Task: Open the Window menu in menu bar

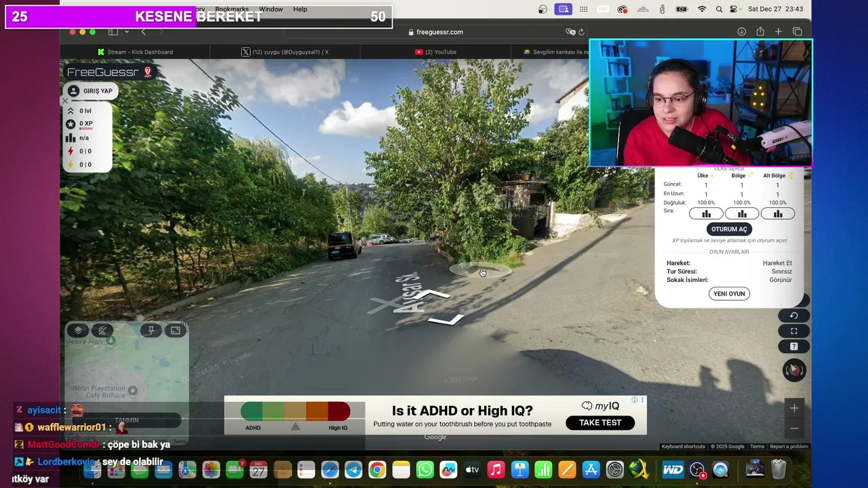Action: click(271, 9)
